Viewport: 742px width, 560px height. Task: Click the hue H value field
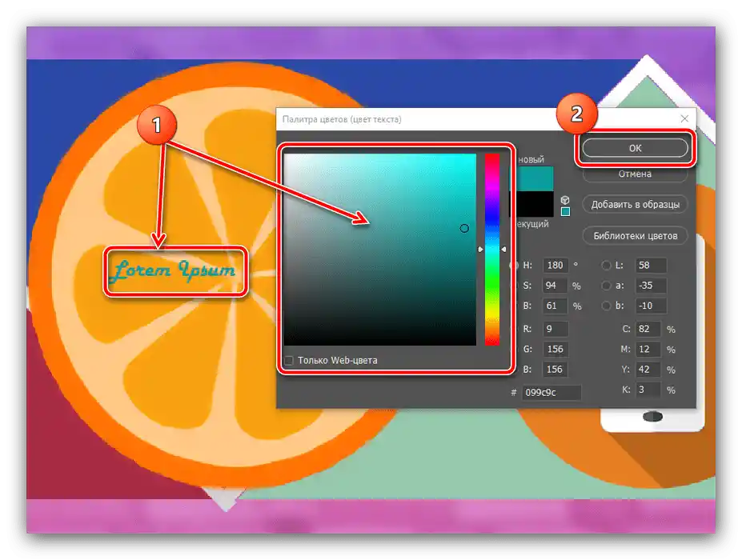[x=555, y=266]
